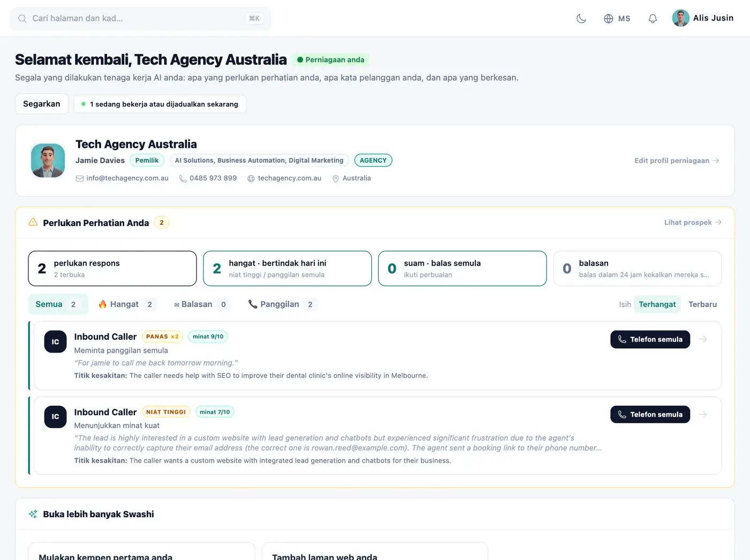The image size is (750, 560).
Task: Switch to the Panggilan tab
Action: pyautogui.click(x=282, y=304)
